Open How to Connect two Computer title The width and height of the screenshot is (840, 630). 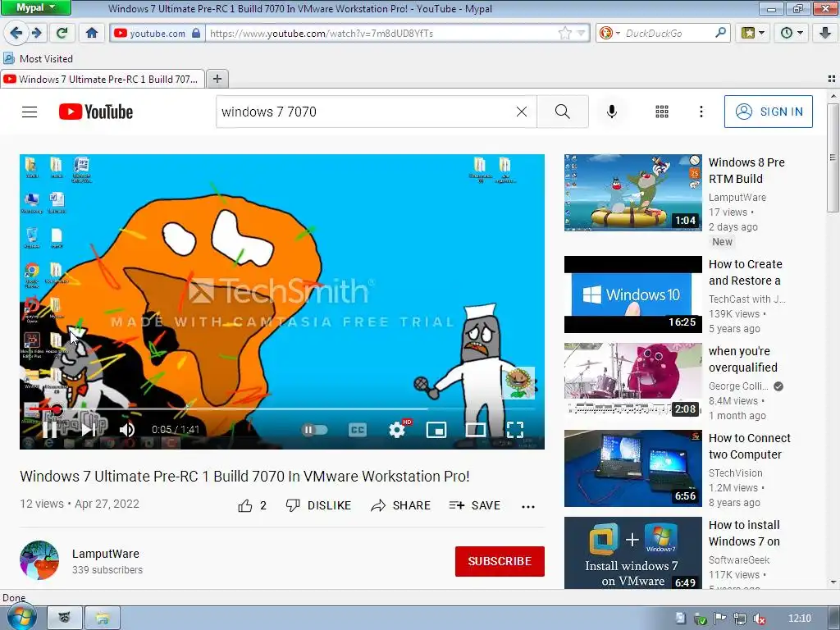(750, 446)
